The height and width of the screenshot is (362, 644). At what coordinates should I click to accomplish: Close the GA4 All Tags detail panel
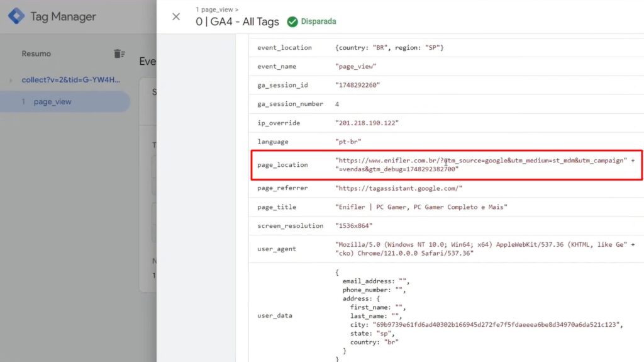(x=176, y=17)
